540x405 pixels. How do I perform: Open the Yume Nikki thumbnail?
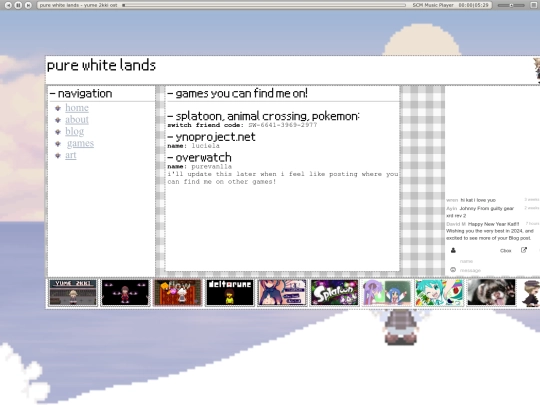click(x=73, y=293)
